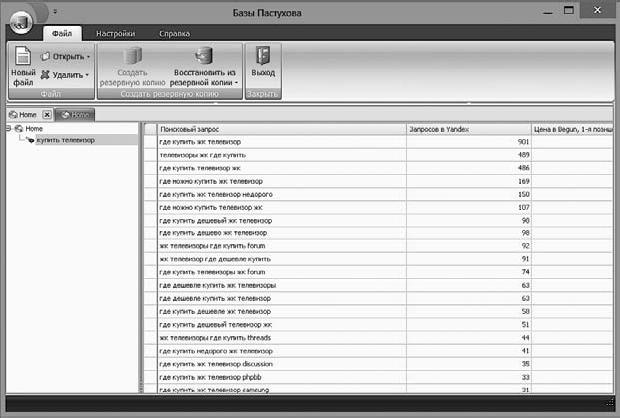The height and width of the screenshot is (418, 620).
Task: Collapse the Home tree node
Action: pyautogui.click(x=8, y=129)
